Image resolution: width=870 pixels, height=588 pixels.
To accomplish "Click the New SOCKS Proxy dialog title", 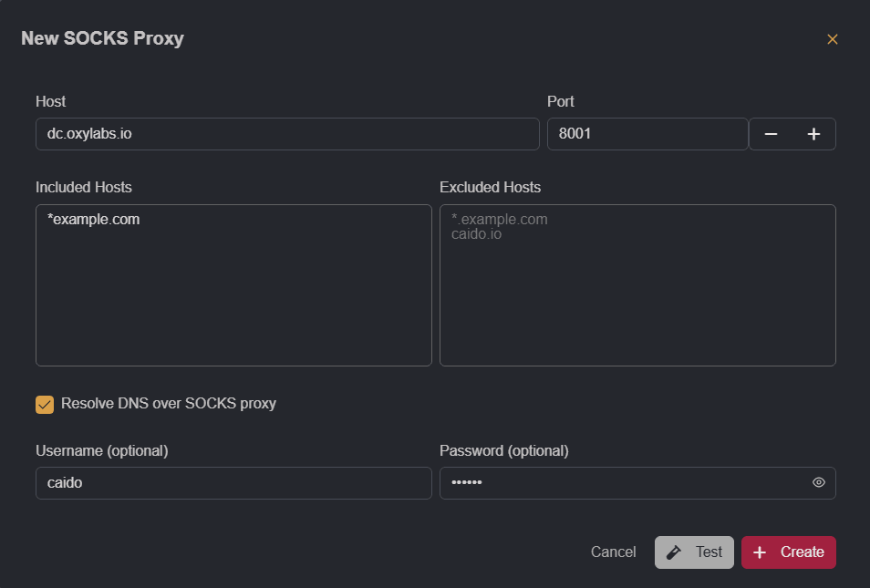I will pyautogui.click(x=102, y=38).
